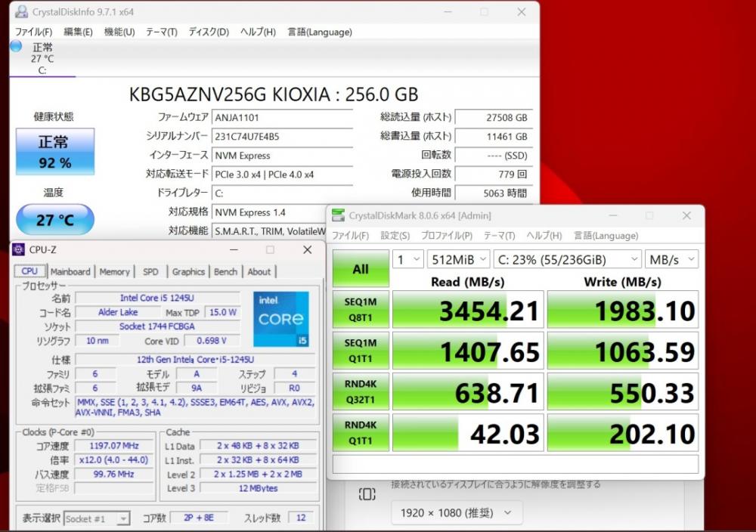Click the Intel Core i5 1245U name field

(x=157, y=298)
